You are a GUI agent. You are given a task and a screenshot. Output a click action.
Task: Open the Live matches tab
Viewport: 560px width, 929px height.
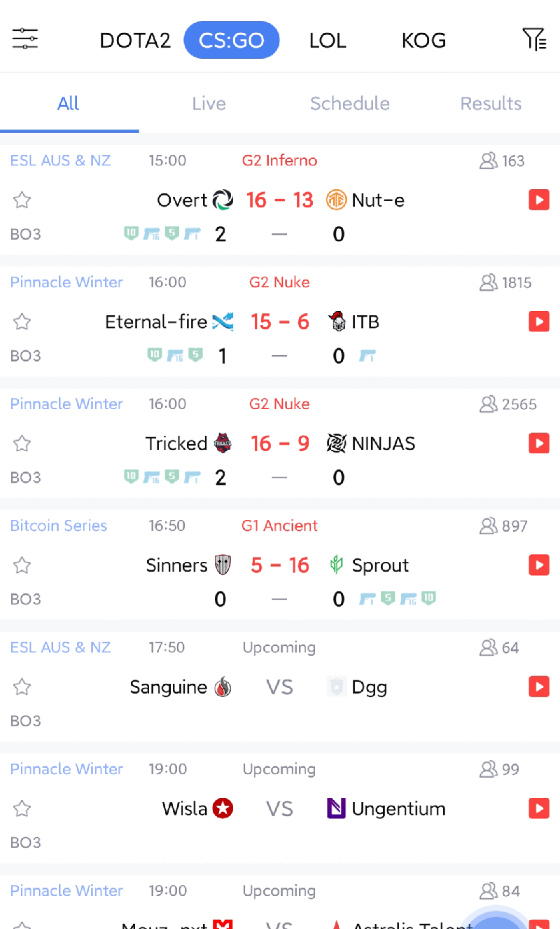coord(209,104)
